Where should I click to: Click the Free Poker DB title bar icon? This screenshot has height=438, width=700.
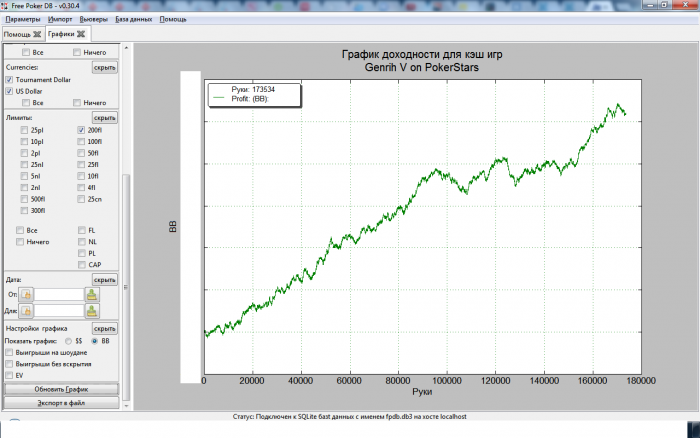(5, 6)
